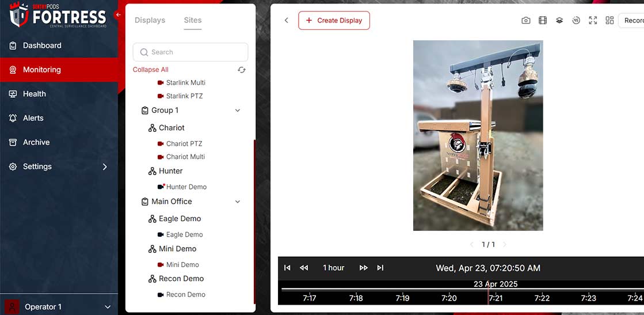The height and width of the screenshot is (315, 644).
Task: Change the grid layout icon
Action: click(609, 21)
